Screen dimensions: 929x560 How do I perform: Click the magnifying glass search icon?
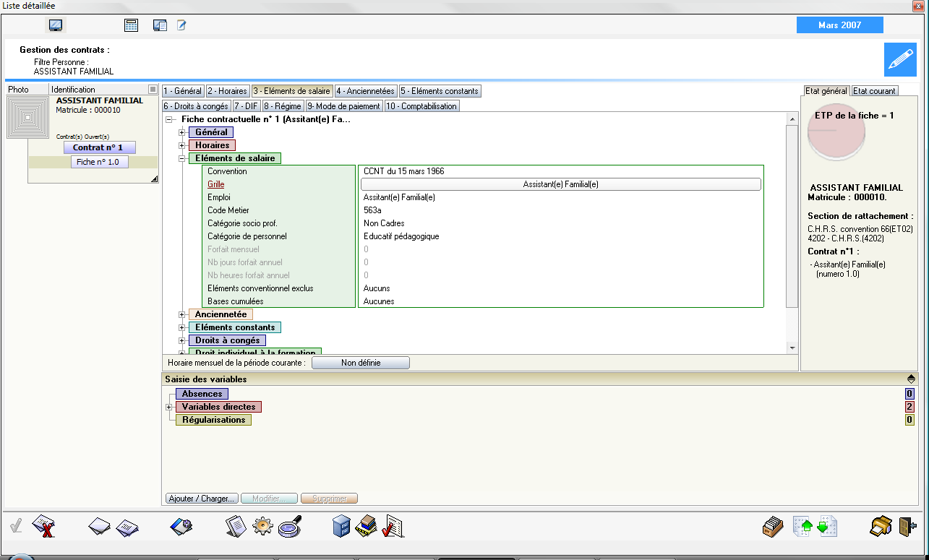289,527
